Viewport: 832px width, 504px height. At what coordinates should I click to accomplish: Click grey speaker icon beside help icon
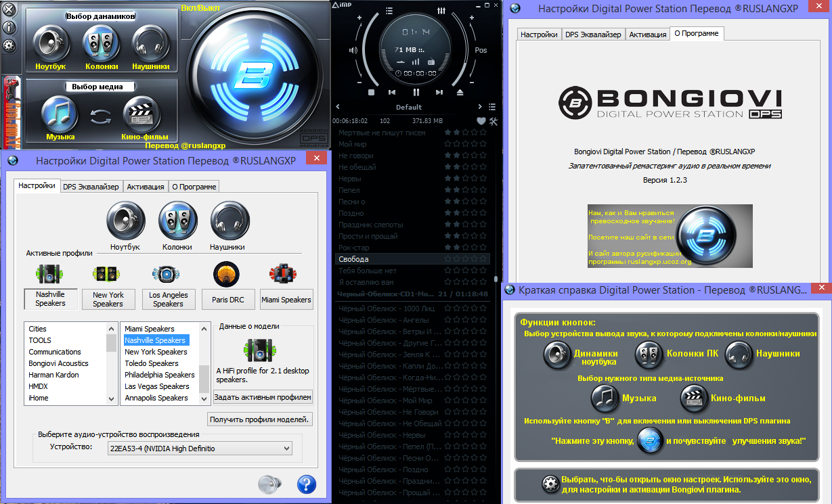269,484
